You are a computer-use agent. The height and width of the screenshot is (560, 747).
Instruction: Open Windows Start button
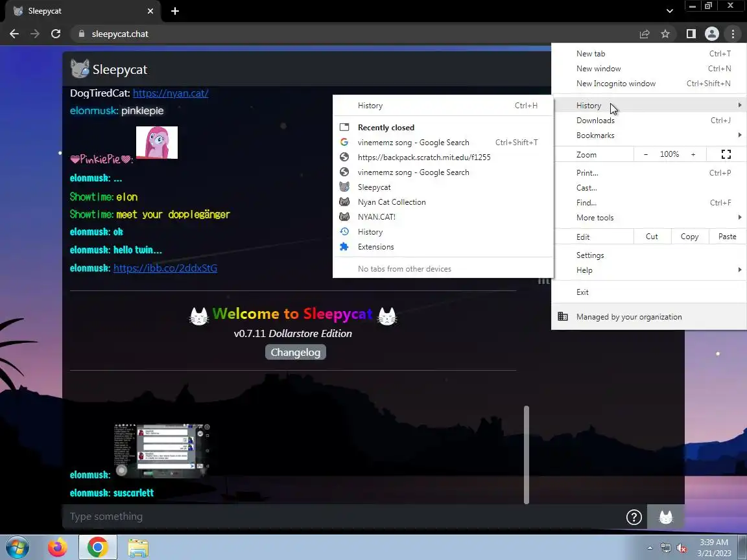[x=18, y=548]
